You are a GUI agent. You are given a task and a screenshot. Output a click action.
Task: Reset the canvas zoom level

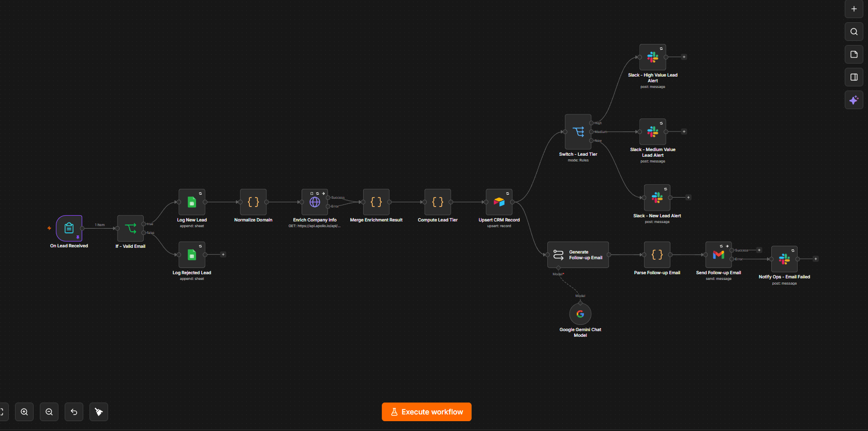point(74,412)
